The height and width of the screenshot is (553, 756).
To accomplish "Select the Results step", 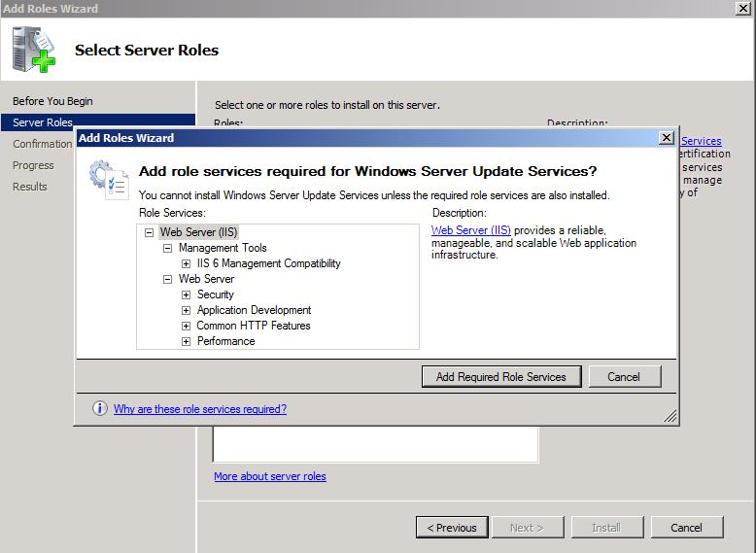I will (29, 186).
